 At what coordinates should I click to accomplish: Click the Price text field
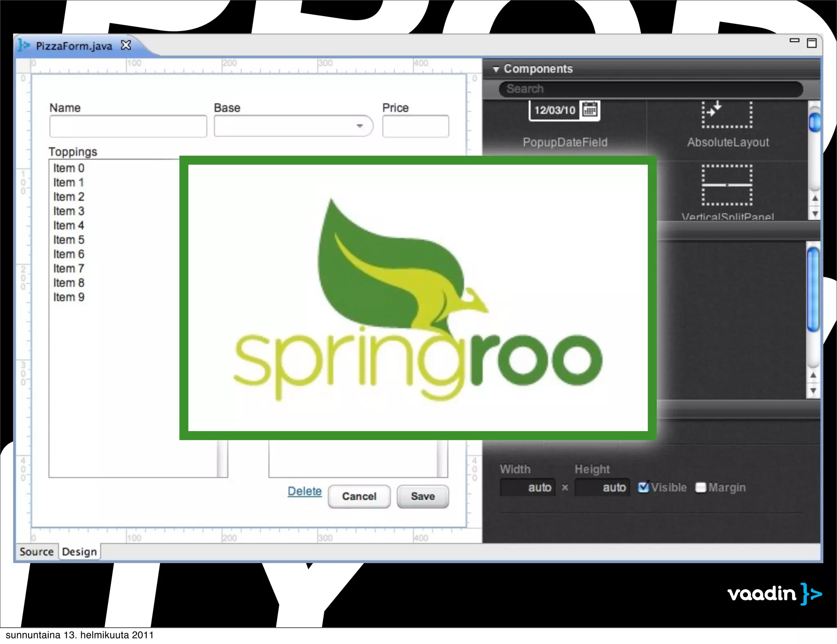click(416, 126)
